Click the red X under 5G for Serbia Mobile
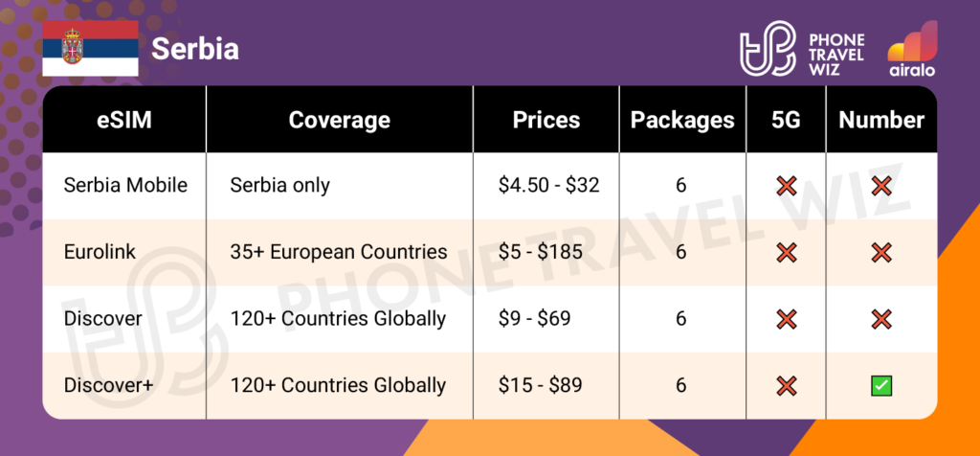 coord(787,185)
